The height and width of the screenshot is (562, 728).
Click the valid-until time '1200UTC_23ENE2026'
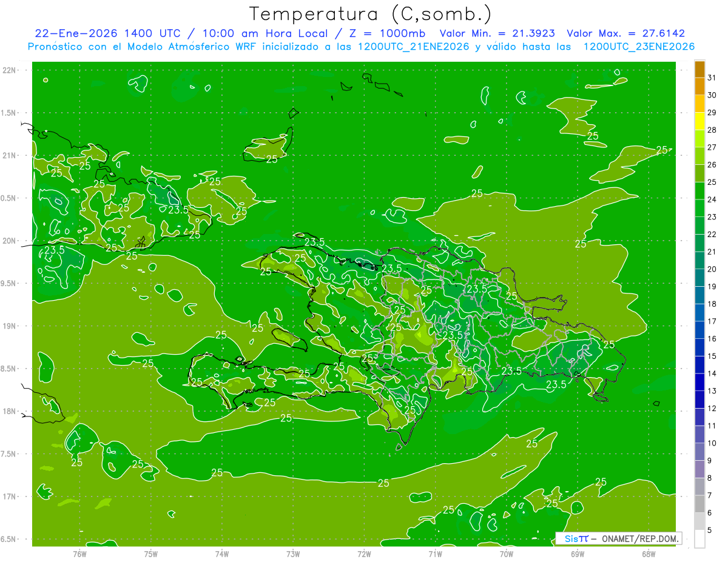pos(639,47)
